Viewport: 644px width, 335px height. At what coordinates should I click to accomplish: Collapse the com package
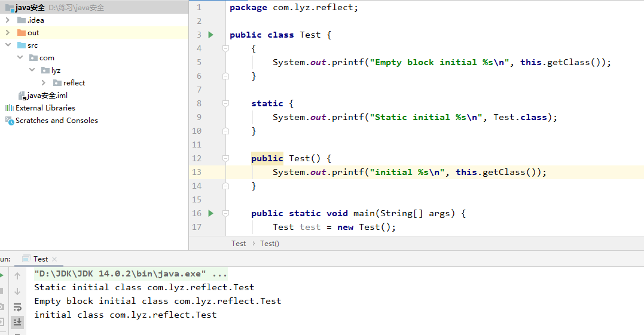20,58
